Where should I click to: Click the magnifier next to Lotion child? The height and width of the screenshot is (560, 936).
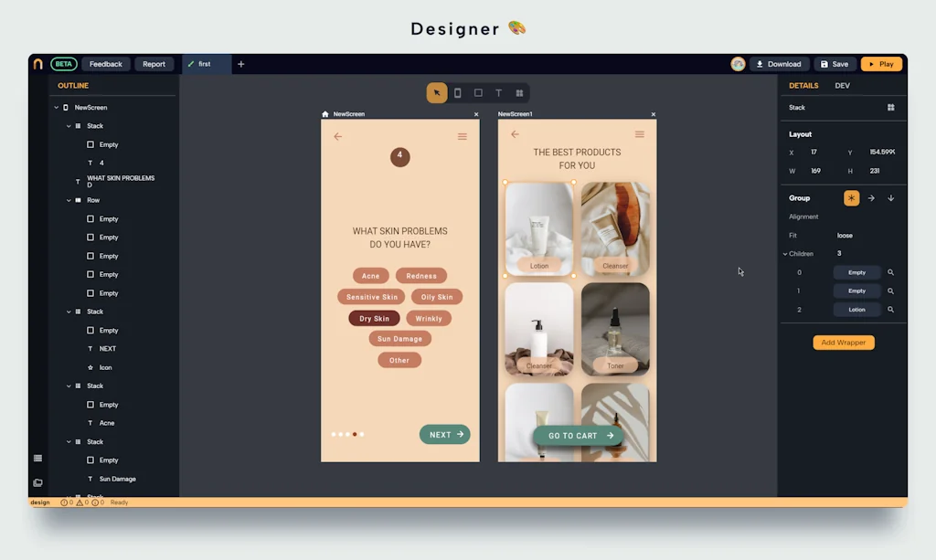[x=891, y=310]
